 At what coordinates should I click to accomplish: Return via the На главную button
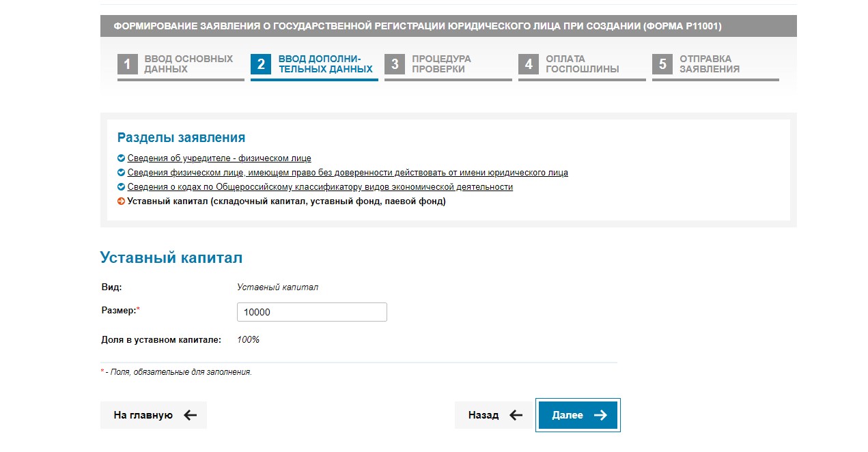(x=154, y=415)
